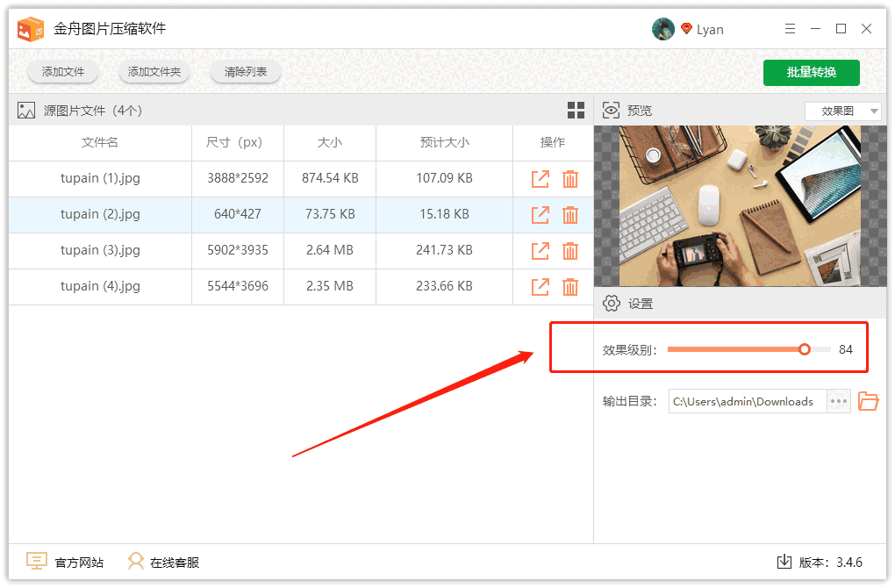This screenshot has width=895, height=588.
Task: Start batch conversion with 批量转换 button
Action: (811, 73)
